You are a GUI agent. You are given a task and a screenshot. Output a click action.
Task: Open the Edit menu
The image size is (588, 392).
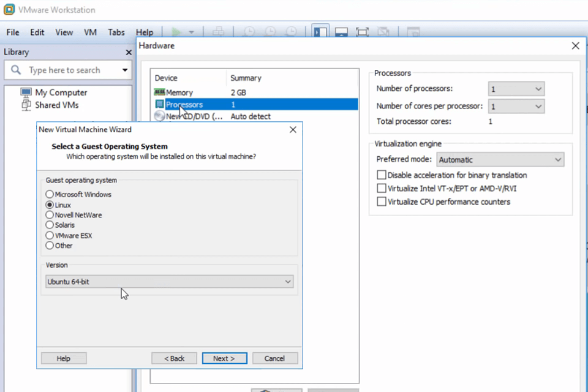[37, 32]
